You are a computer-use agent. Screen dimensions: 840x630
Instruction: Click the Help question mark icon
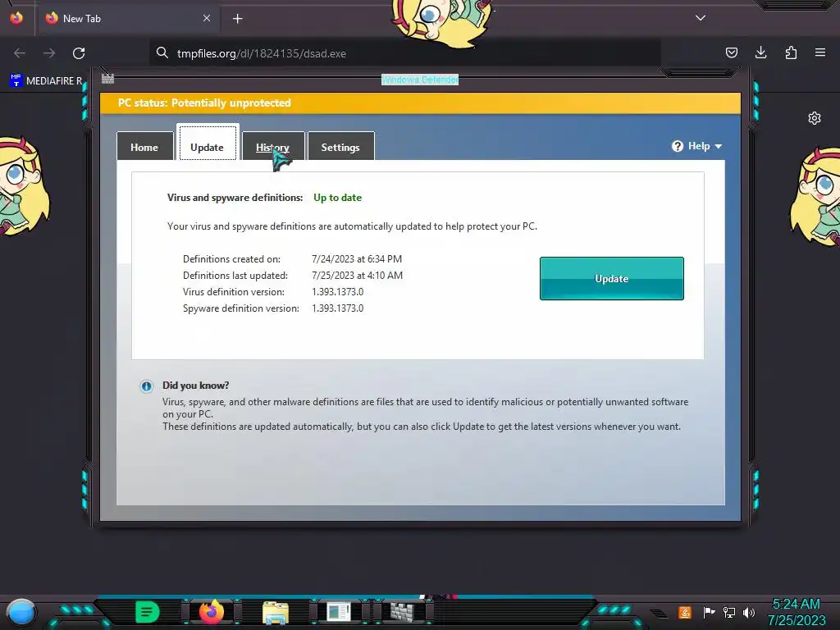[x=678, y=146]
